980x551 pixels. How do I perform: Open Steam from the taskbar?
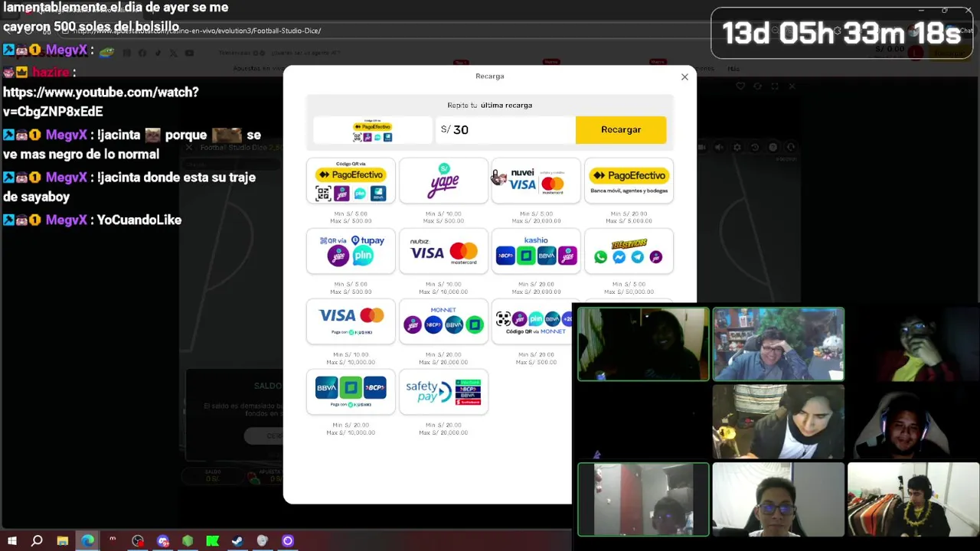point(237,541)
